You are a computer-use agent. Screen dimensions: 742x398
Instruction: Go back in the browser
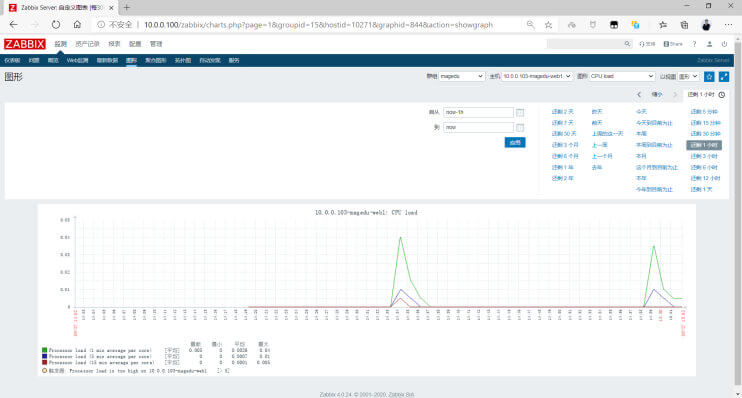13,25
